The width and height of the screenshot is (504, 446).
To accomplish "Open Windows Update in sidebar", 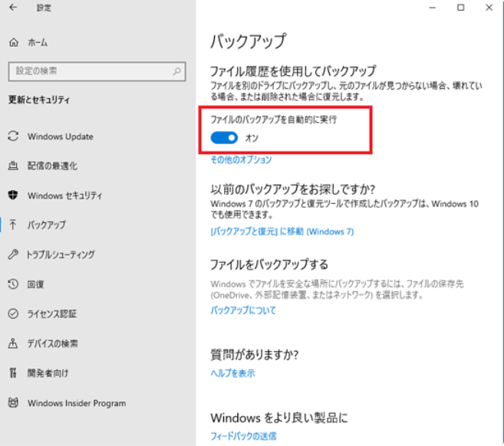I will (x=61, y=136).
